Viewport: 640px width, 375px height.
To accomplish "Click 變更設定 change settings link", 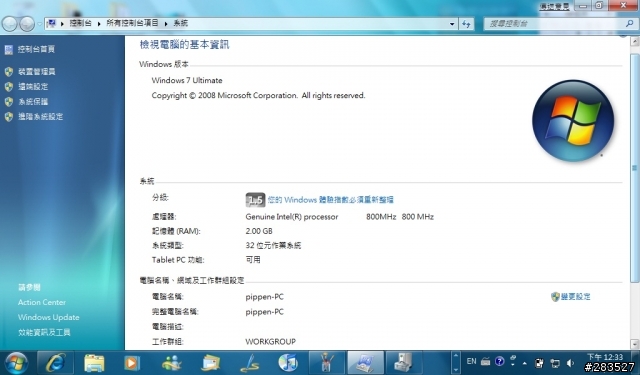I will [x=576, y=297].
